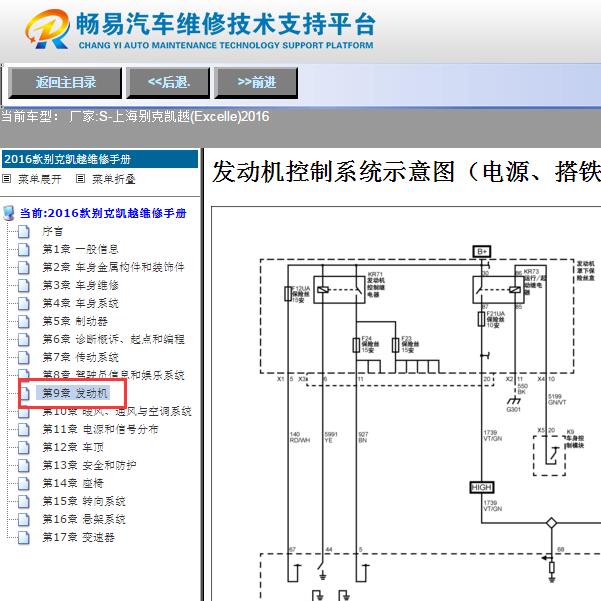601x601 pixels.
Task: Click the page icon beside 第13章
Action: (x=23, y=465)
